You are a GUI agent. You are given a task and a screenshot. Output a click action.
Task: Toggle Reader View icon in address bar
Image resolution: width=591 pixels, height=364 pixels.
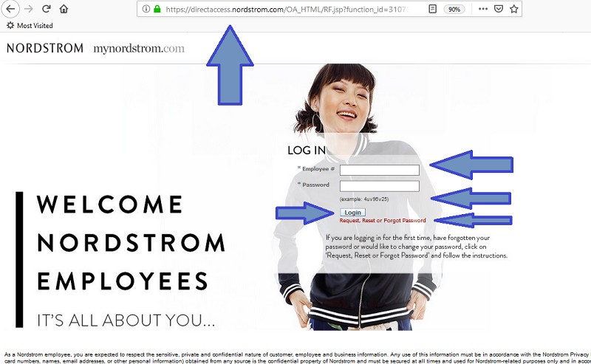tap(433, 9)
